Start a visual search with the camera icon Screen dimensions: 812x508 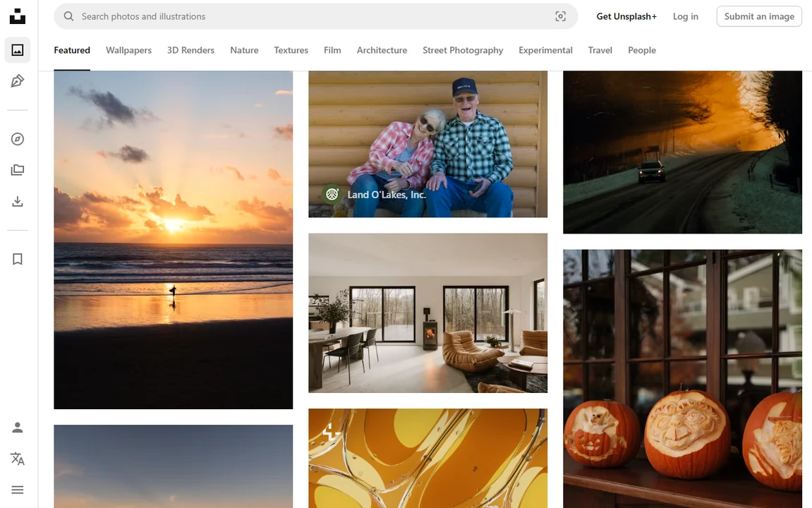[560, 16]
